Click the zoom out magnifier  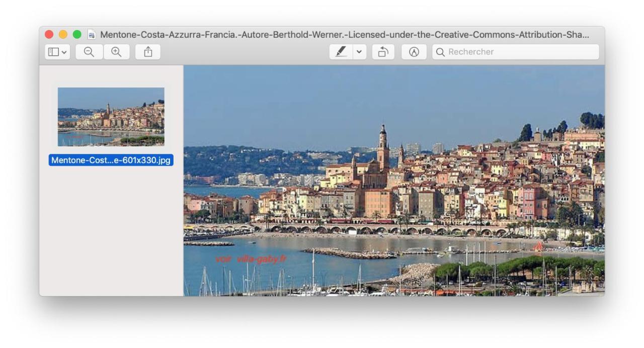pyautogui.click(x=89, y=52)
